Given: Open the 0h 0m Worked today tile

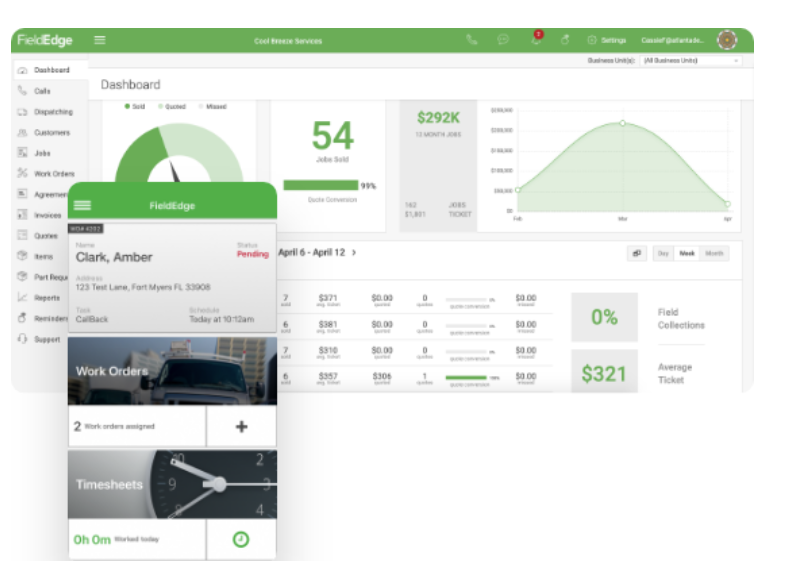Looking at the screenshot, I should point(137,539).
